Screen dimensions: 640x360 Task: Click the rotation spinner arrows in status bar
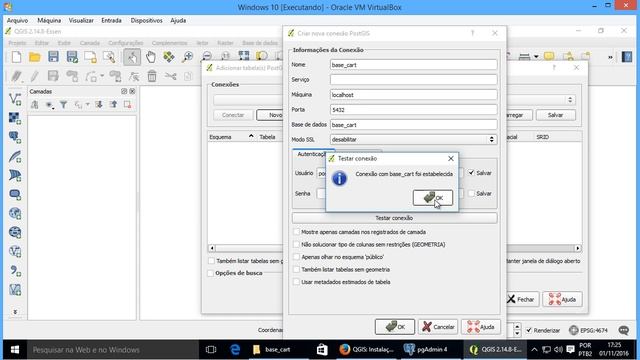pos(517,330)
